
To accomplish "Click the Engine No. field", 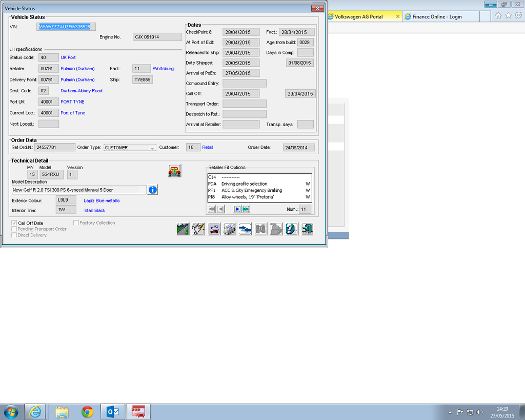I will pos(157,37).
